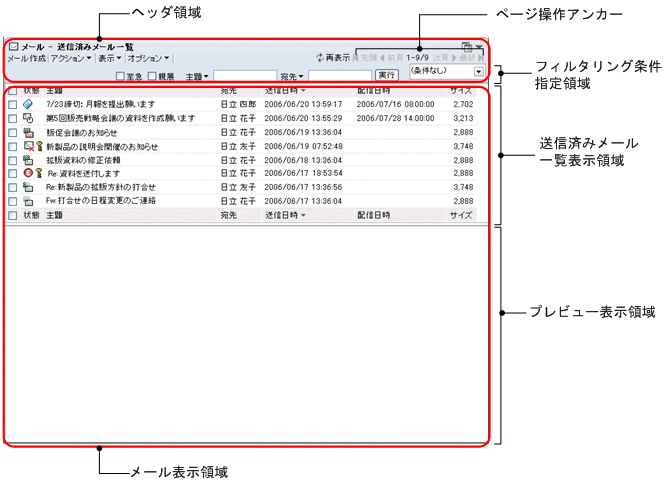Image resolution: width=665 pixels, height=484 pixels.
Task: Check the box for 新製品の説明会開催のお知らせ
Action: coord(13,147)
